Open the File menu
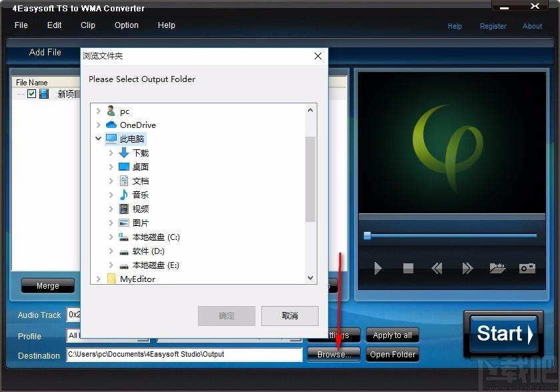The height and width of the screenshot is (392, 560). pyautogui.click(x=21, y=25)
